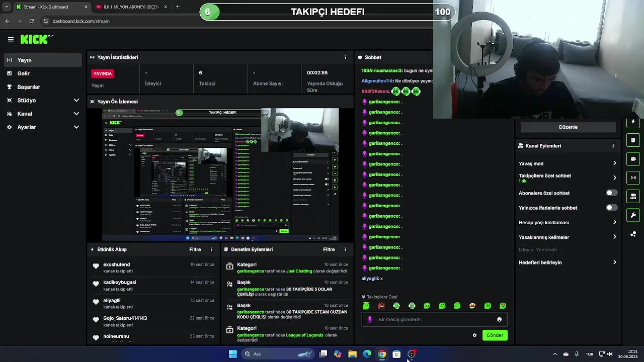Click the stream preview thumbnail
Viewport: 644px width, 362px height.
pos(220,174)
